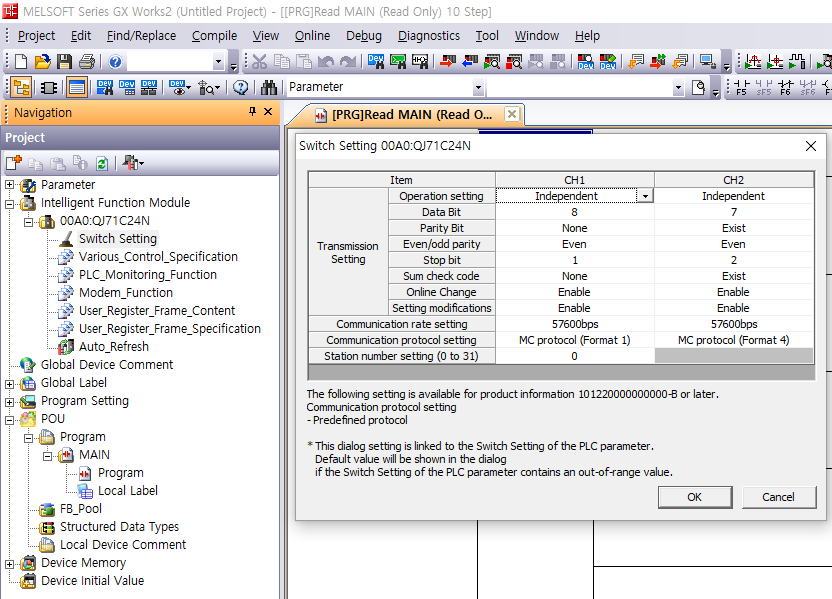Collapse the 00A0:QJ71C24N node
The width and height of the screenshot is (832, 599).
pyautogui.click(x=29, y=221)
